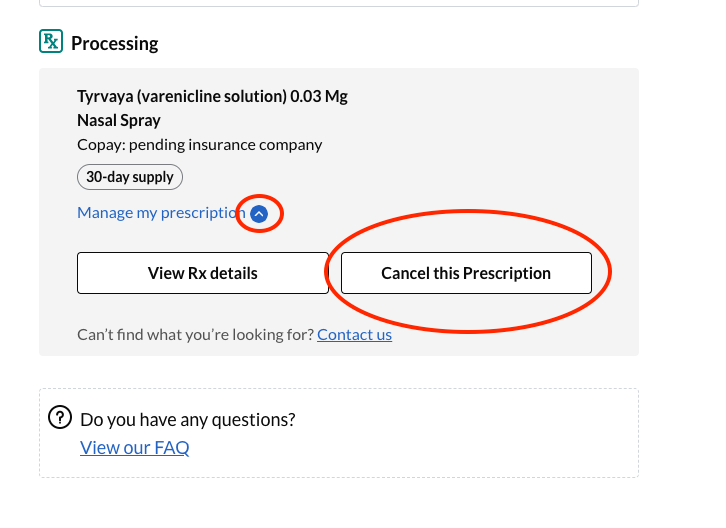Click the "Tyrvaya" brand name word
This screenshot has width=726, height=528.
(105, 96)
